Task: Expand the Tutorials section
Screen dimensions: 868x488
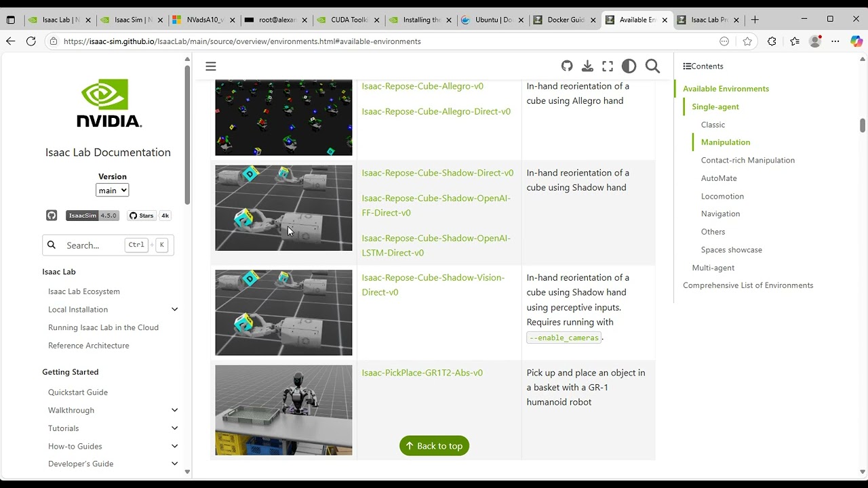Action: pos(174,428)
